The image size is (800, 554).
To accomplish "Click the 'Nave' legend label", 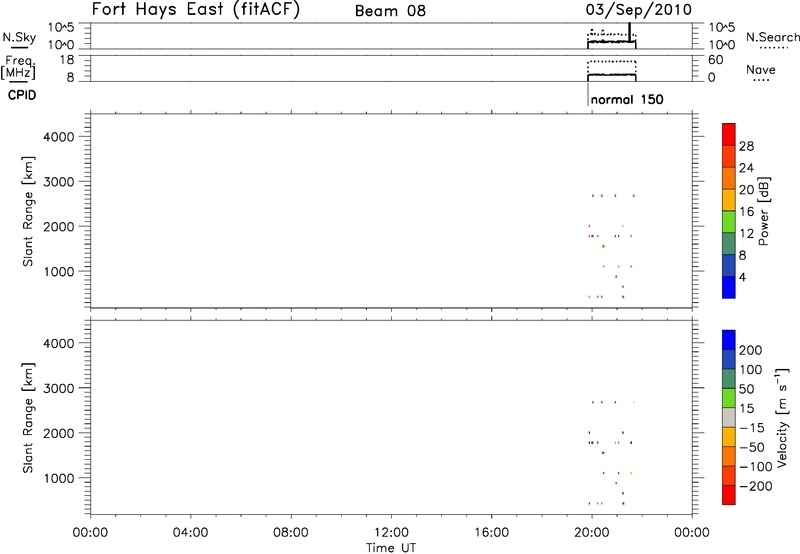I will (761, 70).
